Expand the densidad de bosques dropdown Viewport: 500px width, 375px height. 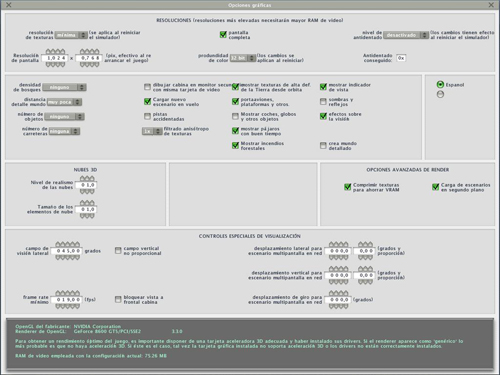point(64,87)
